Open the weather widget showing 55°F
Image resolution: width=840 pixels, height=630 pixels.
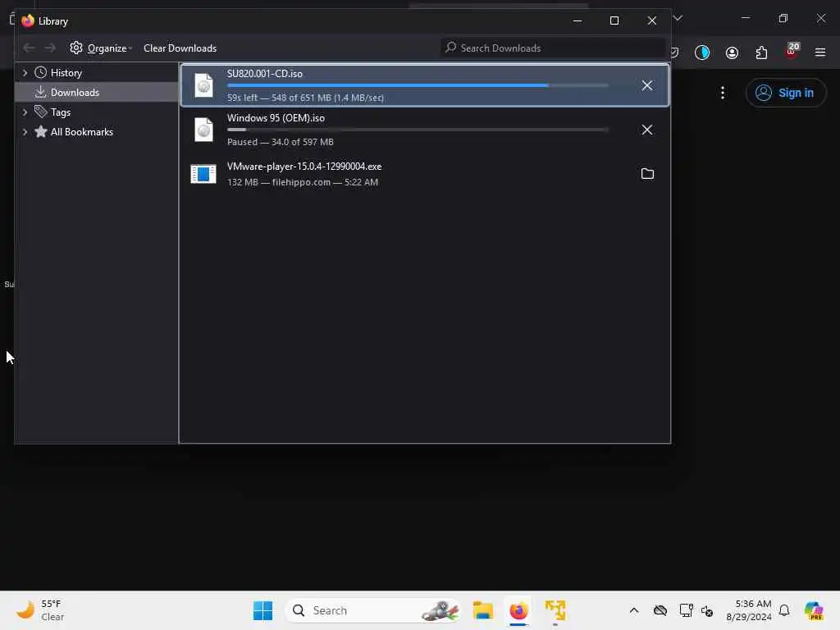tap(41, 610)
